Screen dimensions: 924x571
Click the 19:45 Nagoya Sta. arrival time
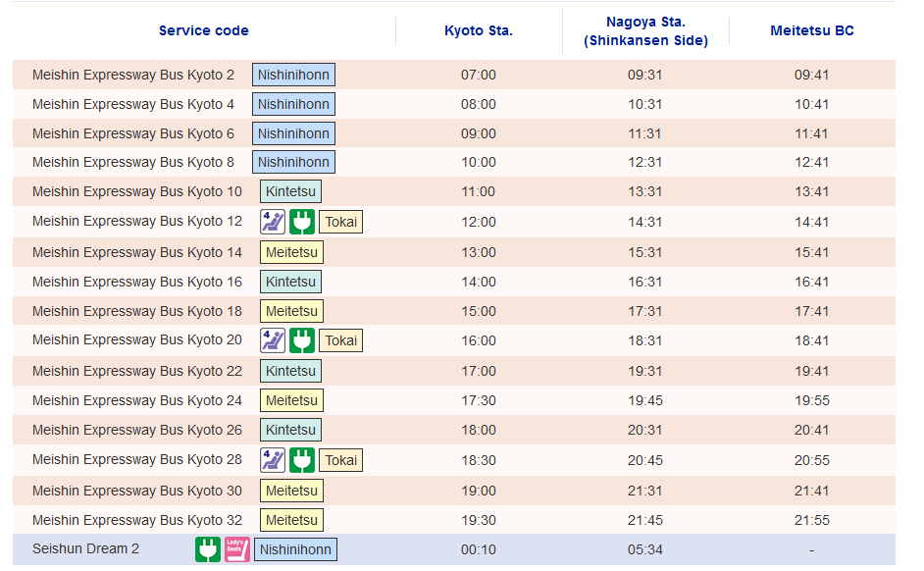645,400
